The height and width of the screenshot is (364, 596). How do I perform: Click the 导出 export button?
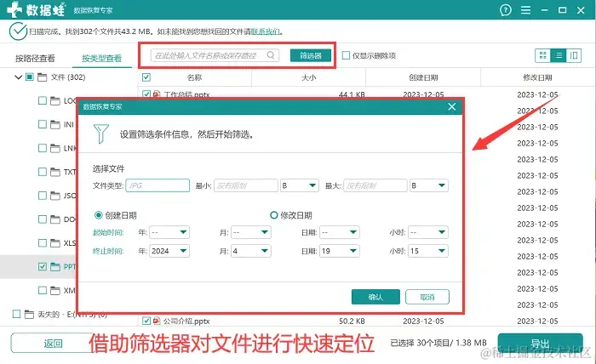click(540, 344)
